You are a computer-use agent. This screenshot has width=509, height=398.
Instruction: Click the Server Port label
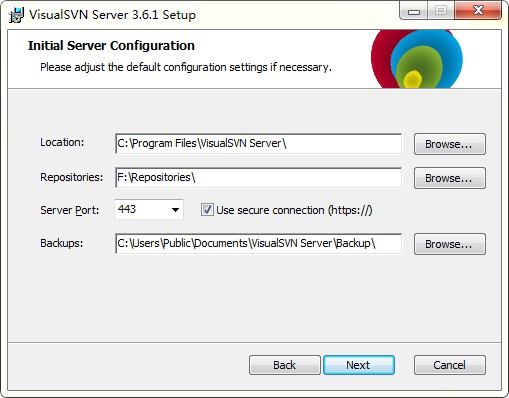tap(70, 210)
